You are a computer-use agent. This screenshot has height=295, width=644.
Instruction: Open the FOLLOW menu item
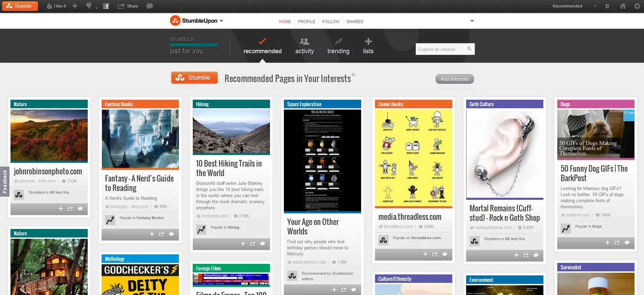pyautogui.click(x=331, y=22)
